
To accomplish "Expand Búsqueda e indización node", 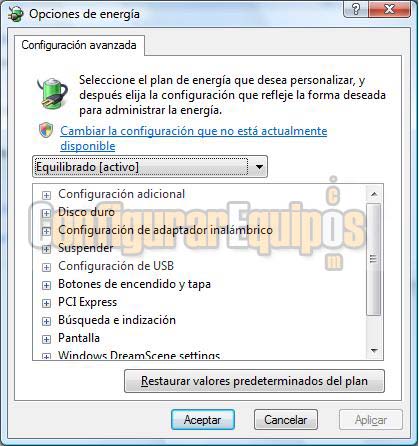I will [x=46, y=321].
